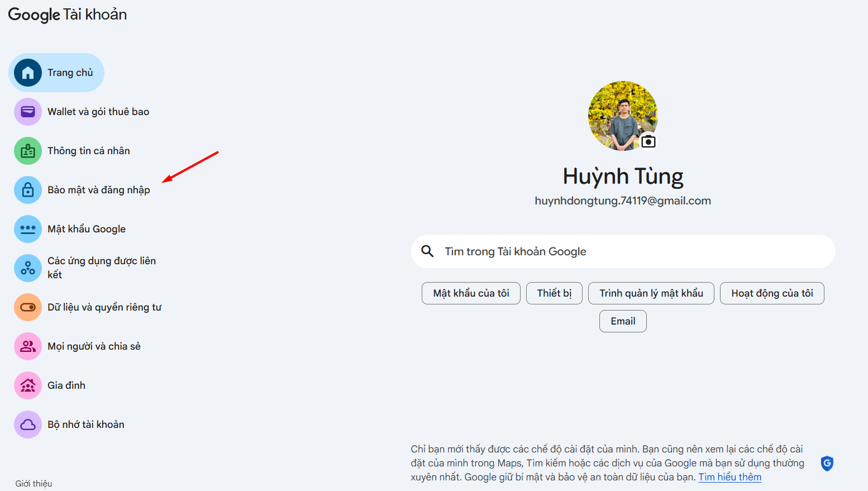Open Trình quản lý mật khẩu shortcut
868x491 pixels.
651,293
